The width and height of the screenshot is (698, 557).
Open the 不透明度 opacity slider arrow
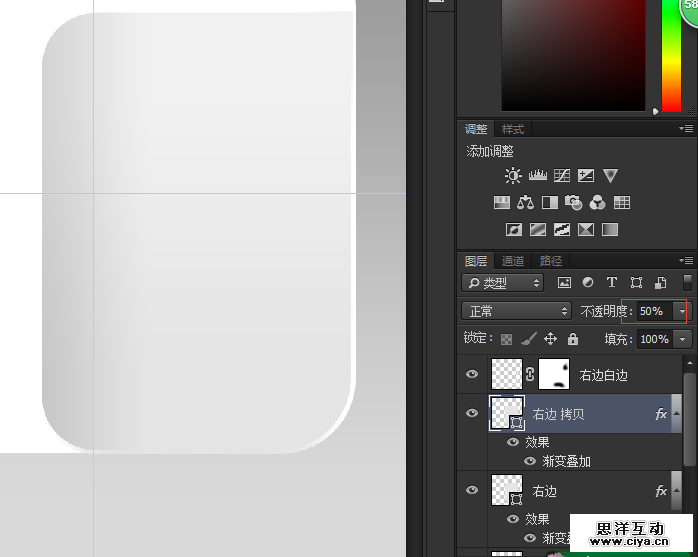click(682, 311)
